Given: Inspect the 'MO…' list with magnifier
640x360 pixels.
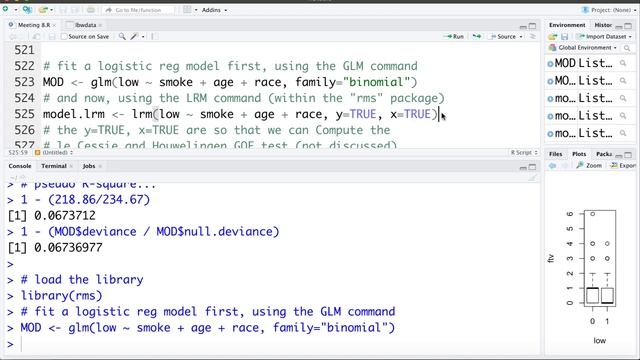Looking at the screenshot, I should point(623,81).
